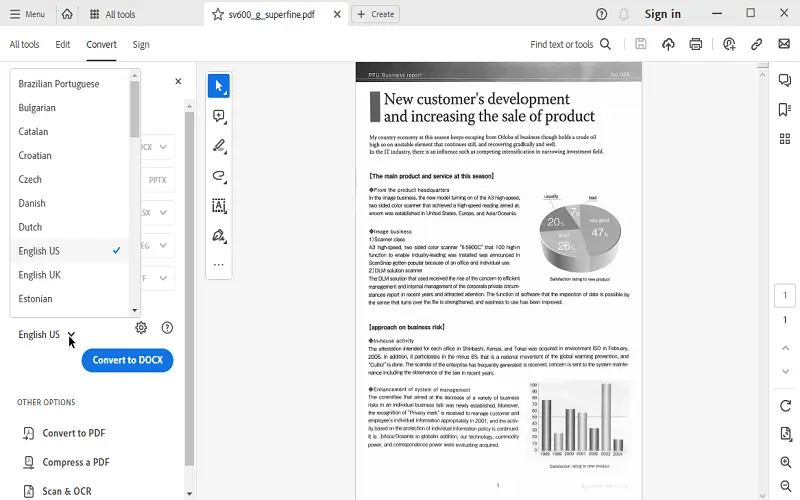Select the Fill and sign pen tool
The width and height of the screenshot is (800, 500).
click(x=219, y=235)
